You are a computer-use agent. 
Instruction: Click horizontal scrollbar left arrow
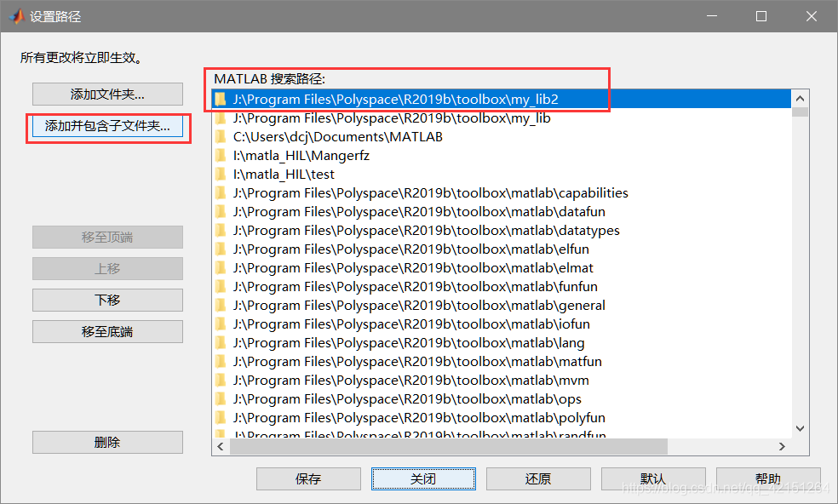[221, 446]
